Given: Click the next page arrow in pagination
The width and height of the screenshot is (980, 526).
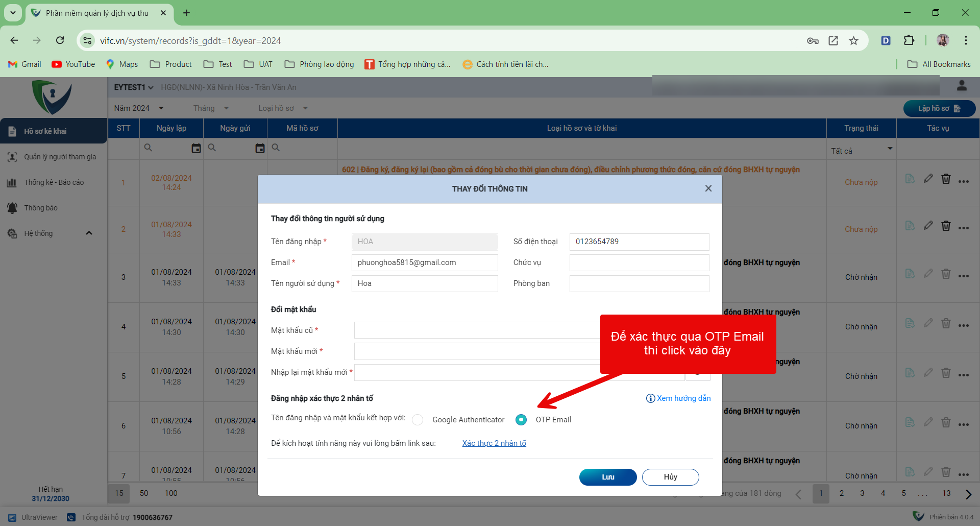Looking at the screenshot, I should point(968,494).
